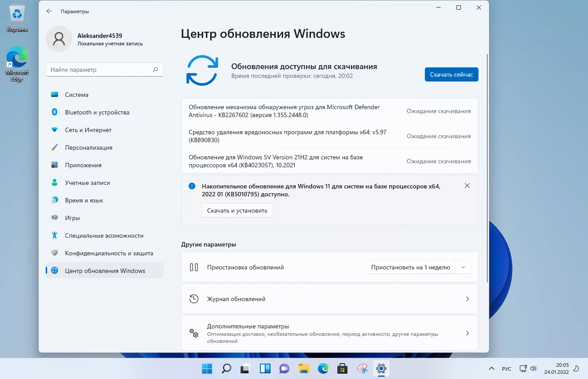Viewport: 588px width, 379px height.
Task: Click the РУС language indicator
Action: (507, 369)
